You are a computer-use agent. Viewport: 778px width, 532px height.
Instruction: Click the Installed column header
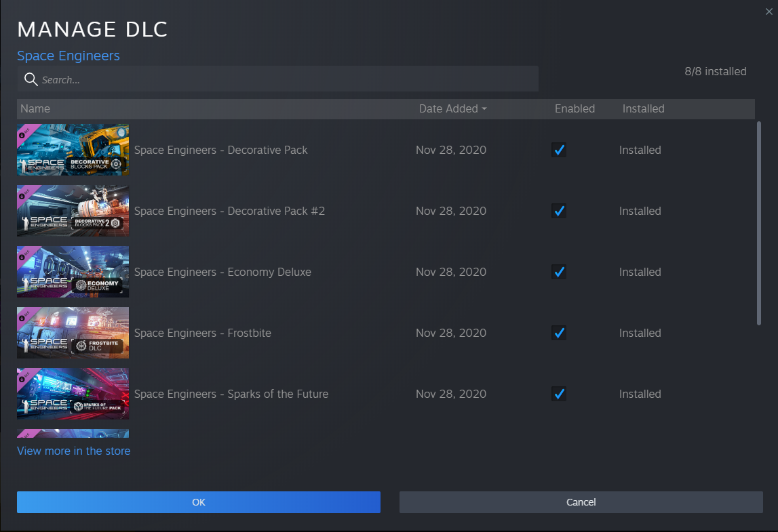pyautogui.click(x=643, y=108)
